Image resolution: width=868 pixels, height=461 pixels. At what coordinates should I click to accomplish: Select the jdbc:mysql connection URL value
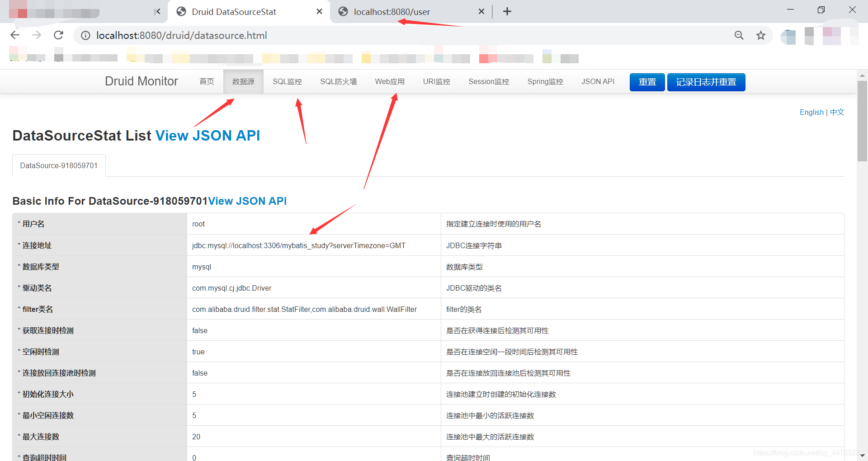point(299,245)
